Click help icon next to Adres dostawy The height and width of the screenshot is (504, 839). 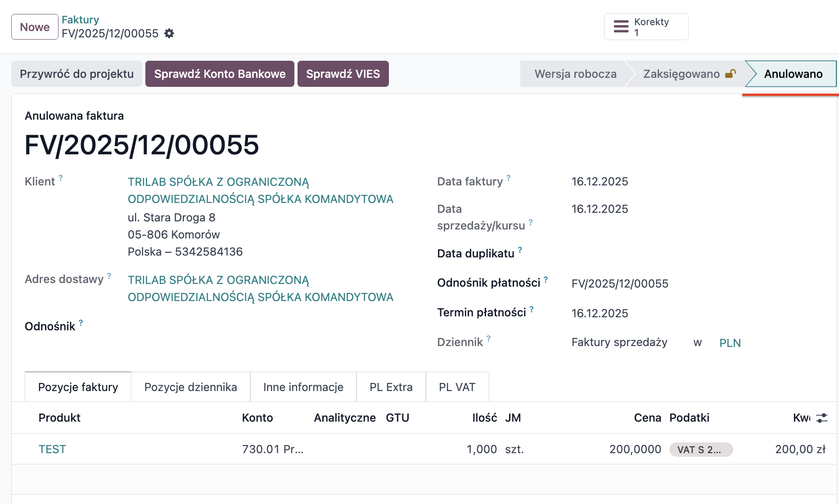pos(109,276)
